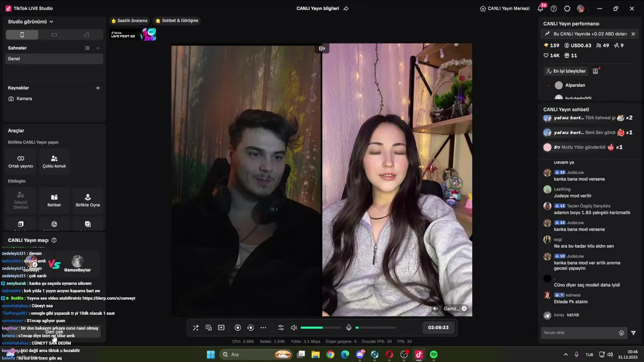Click the TikTok LIVE Fest 25 banner
Screen dimensions: 644x362
(x=133, y=35)
